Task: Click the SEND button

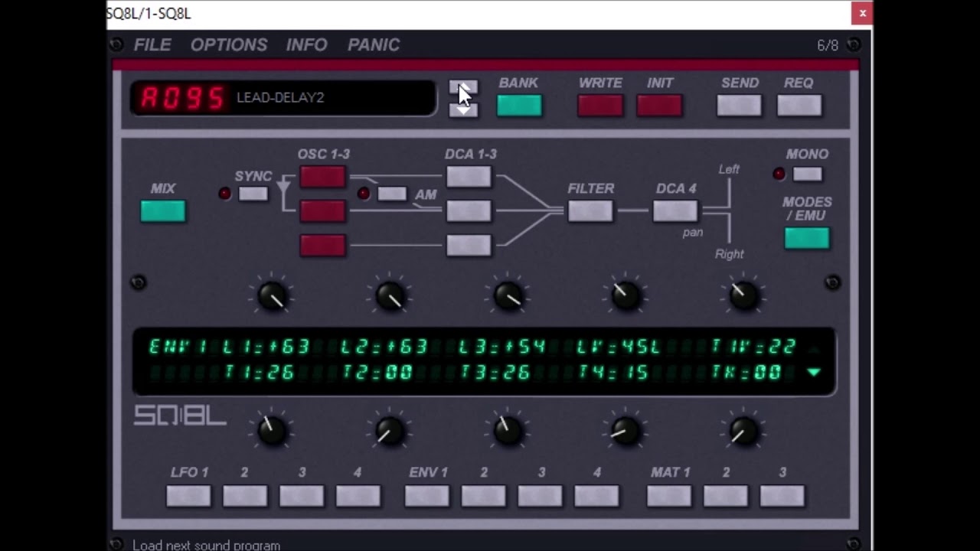Action: 740,106
